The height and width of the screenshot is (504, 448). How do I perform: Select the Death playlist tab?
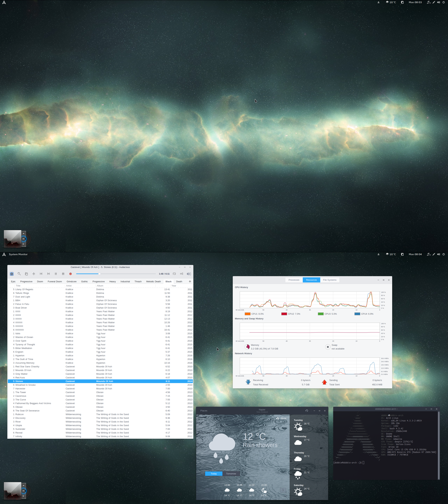click(x=179, y=281)
